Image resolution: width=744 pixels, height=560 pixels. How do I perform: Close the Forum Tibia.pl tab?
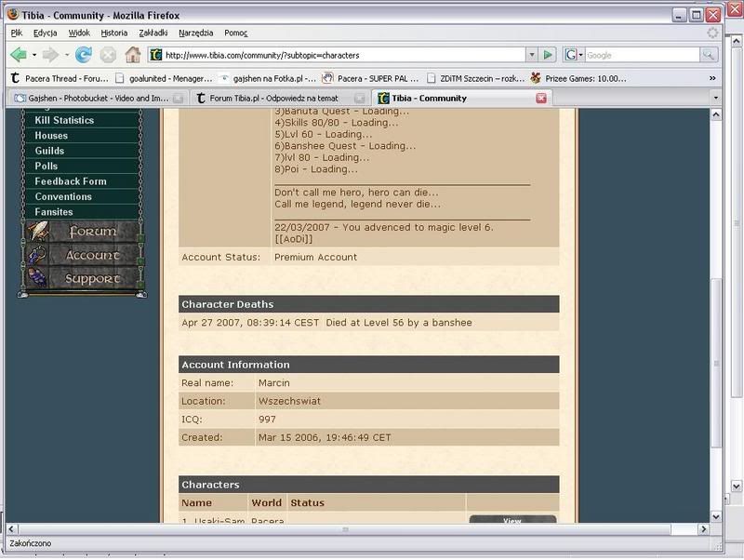(x=360, y=99)
